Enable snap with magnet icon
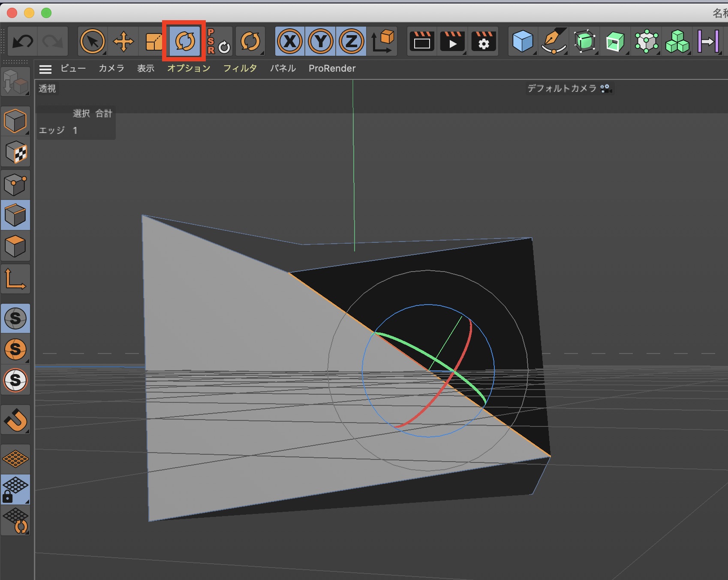This screenshot has width=728, height=580. tap(15, 420)
